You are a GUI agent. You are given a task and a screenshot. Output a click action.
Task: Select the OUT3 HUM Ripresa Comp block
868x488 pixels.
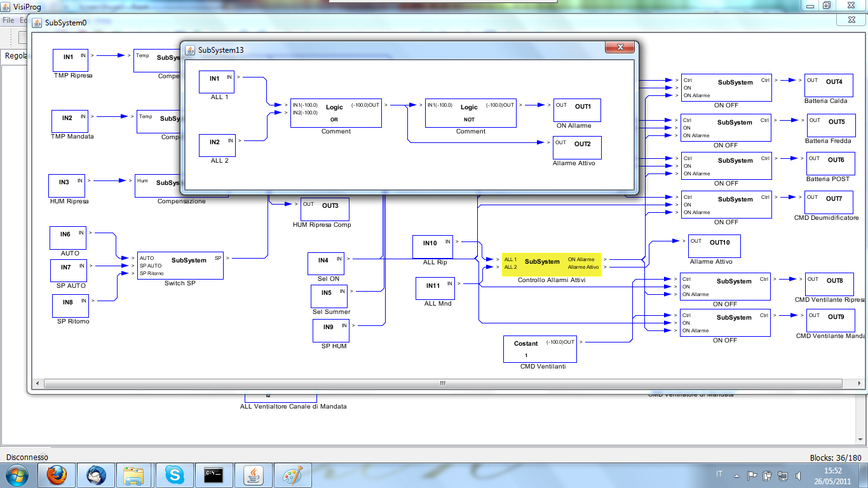pyautogui.click(x=325, y=209)
